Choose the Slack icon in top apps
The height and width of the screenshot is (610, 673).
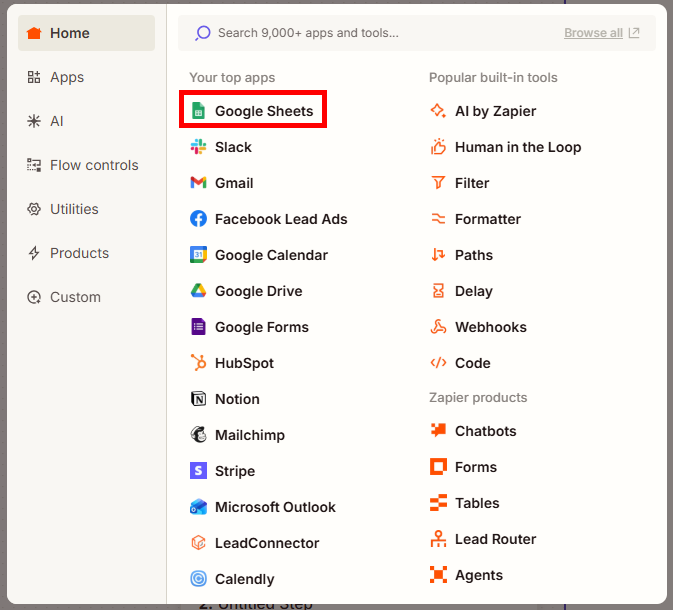[198, 147]
